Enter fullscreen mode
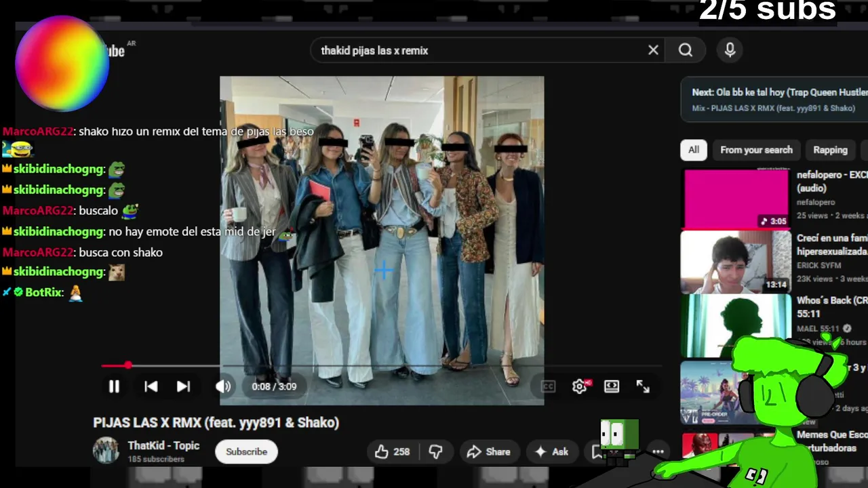Image resolution: width=868 pixels, height=488 pixels. coord(643,386)
